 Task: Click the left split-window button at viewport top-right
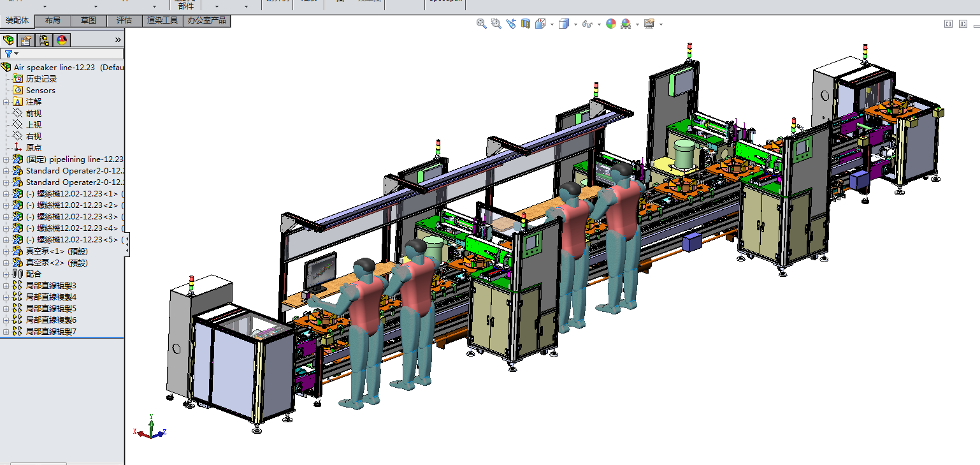click(x=948, y=24)
